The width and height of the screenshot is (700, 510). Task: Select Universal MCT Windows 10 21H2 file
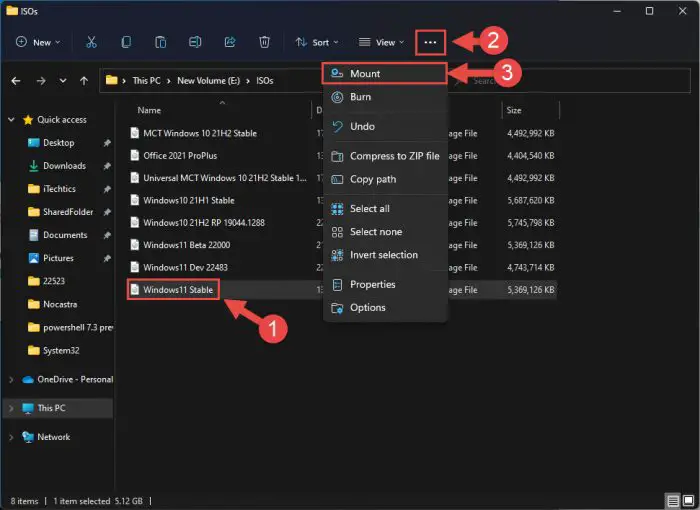(x=225, y=178)
